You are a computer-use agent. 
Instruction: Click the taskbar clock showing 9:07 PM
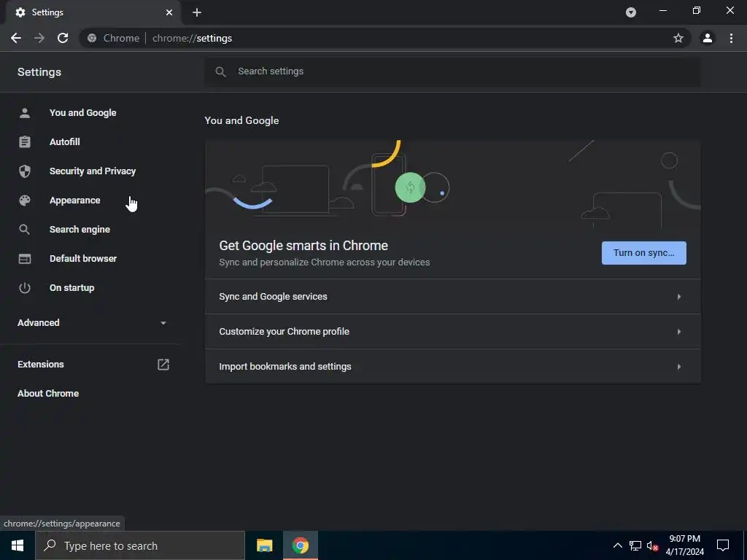(x=684, y=545)
